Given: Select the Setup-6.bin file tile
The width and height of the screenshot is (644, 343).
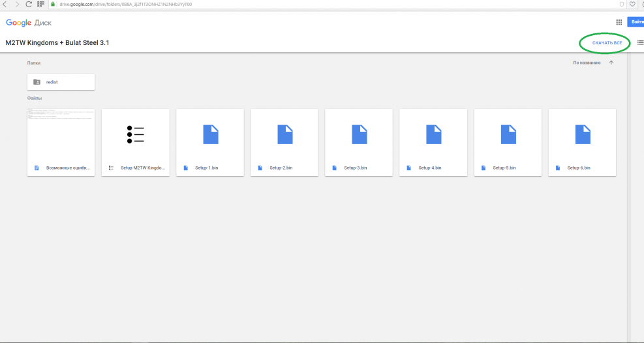Looking at the screenshot, I should (x=582, y=142).
